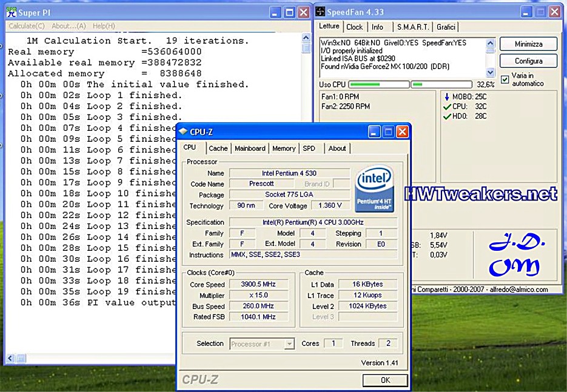Click the Super PI horizontal scrollbar left arrow
The image size is (567, 392).
(x=10, y=359)
